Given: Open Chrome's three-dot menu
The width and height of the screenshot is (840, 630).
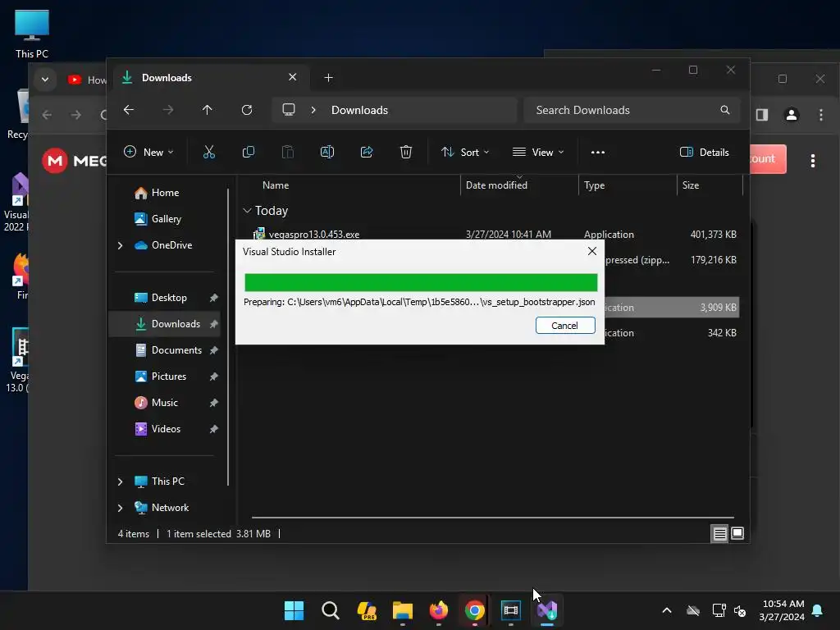Looking at the screenshot, I should point(820,115).
